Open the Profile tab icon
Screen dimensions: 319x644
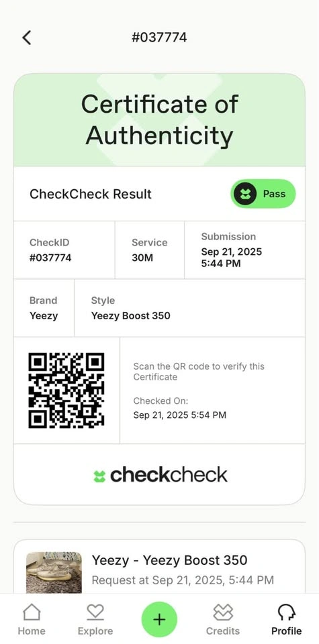point(287,612)
